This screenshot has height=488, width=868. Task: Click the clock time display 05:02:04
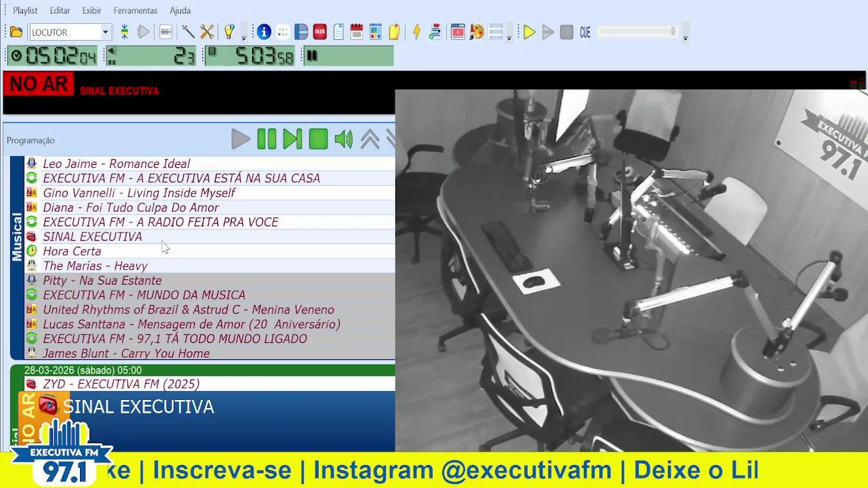pyautogui.click(x=53, y=56)
